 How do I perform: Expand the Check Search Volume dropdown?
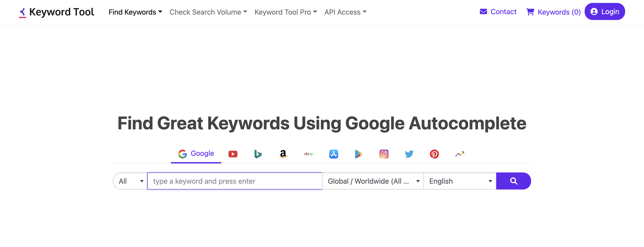pos(208,12)
